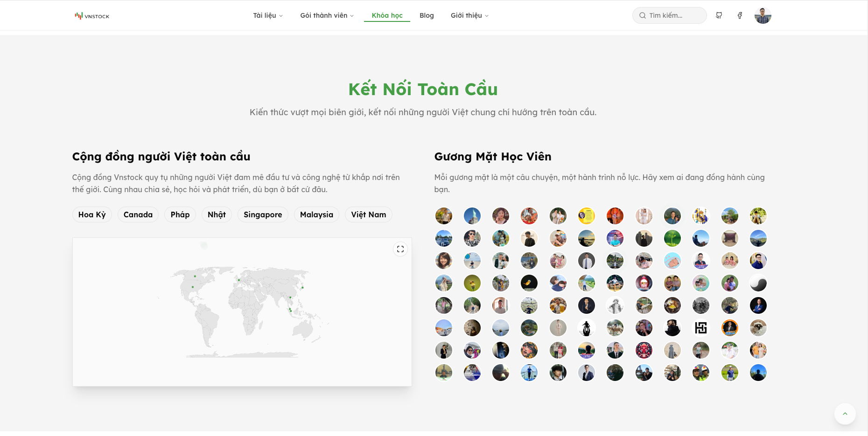Screen dimensions: 868x436
Task: Click the scroll-to-top arrow button
Action: [845, 414]
